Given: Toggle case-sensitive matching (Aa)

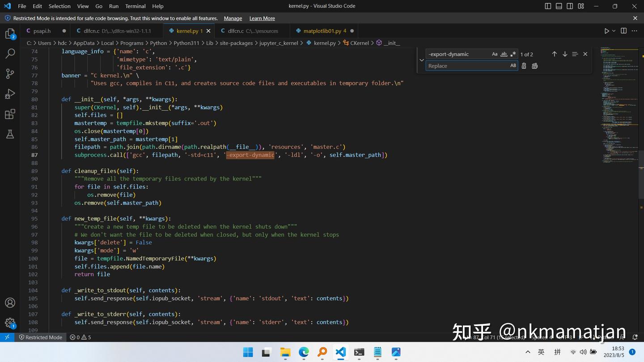Looking at the screenshot, I should click(x=495, y=54).
